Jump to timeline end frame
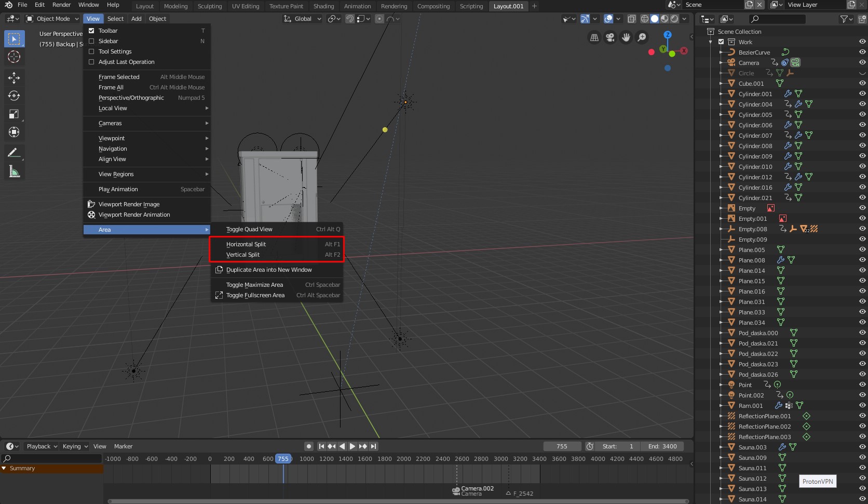This screenshot has height=504, width=868. (x=374, y=446)
